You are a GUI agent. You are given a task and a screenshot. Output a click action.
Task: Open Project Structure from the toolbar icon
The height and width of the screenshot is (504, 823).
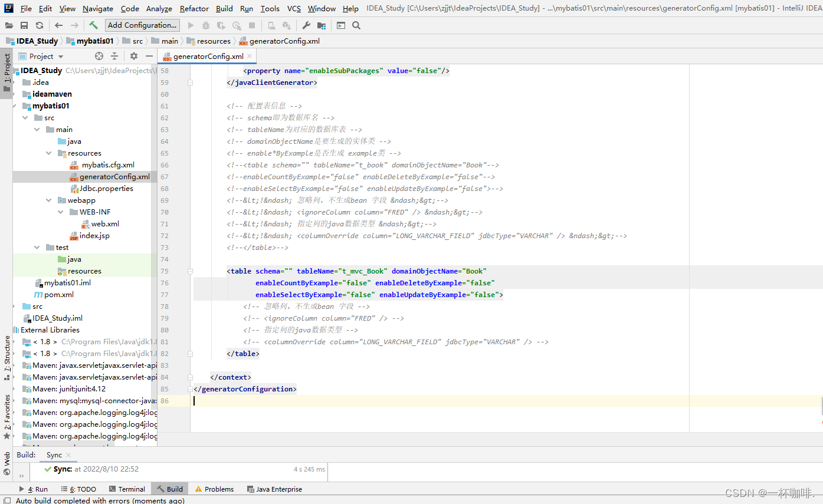321,25
